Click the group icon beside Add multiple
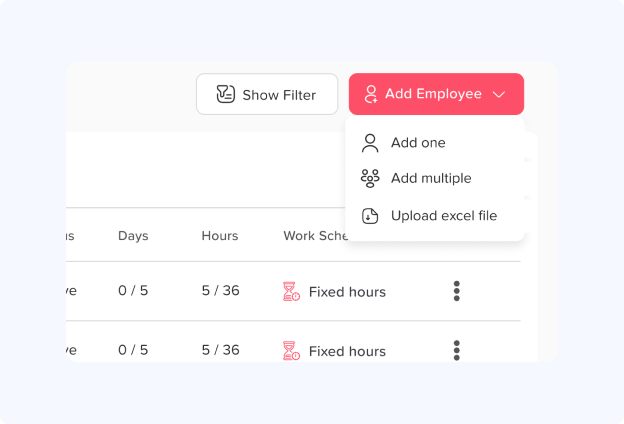 (370, 178)
